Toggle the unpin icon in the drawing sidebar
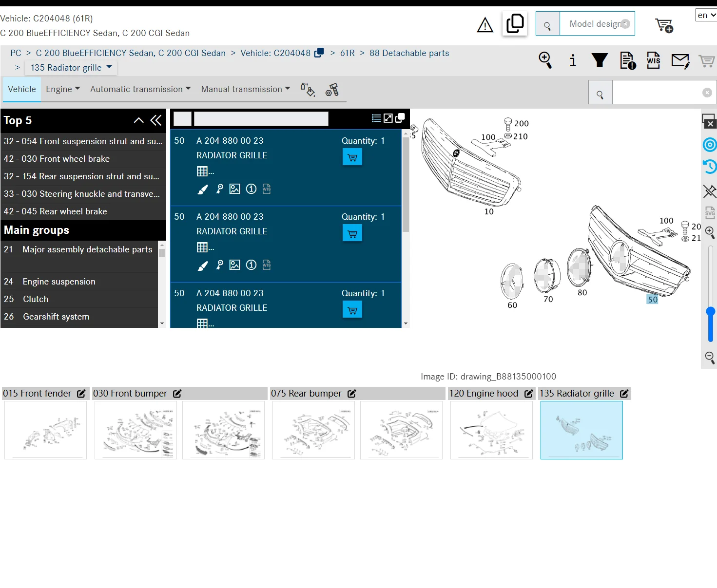 click(x=710, y=191)
